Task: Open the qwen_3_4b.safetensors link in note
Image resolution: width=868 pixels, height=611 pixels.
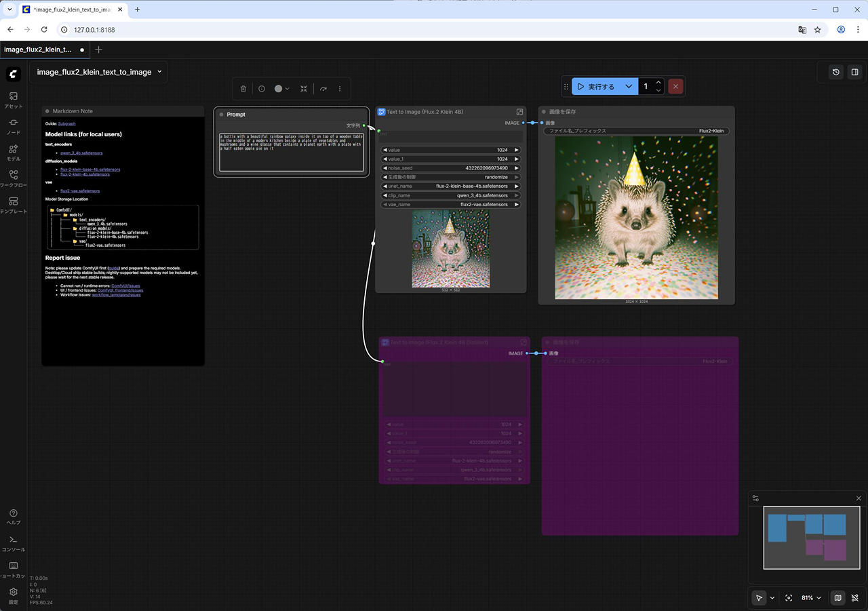Action: tap(81, 153)
